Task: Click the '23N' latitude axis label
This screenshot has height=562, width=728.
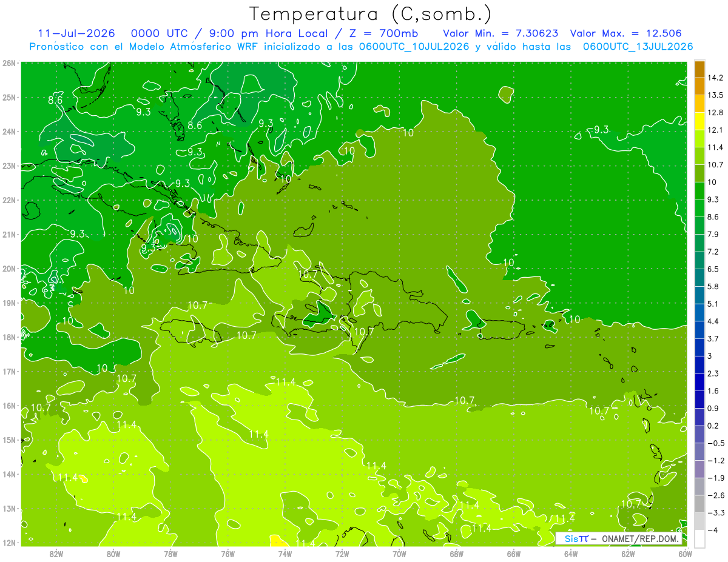Action: [x=9, y=166]
